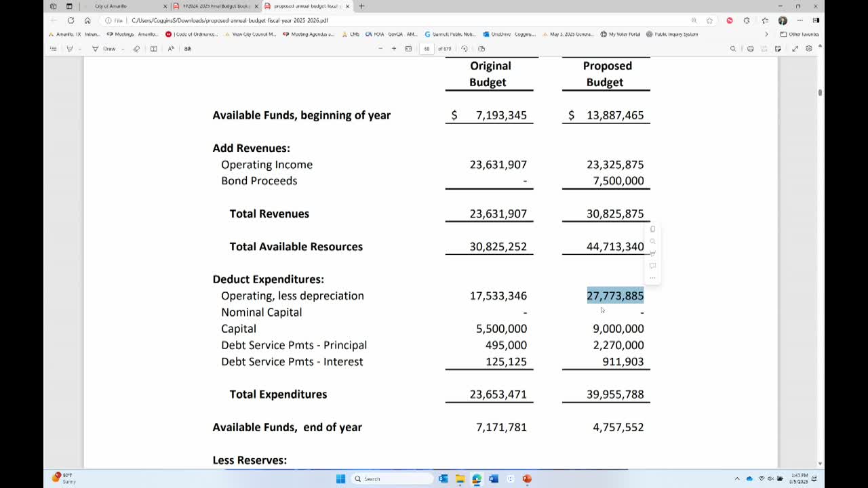Save the PDF document

764,49
